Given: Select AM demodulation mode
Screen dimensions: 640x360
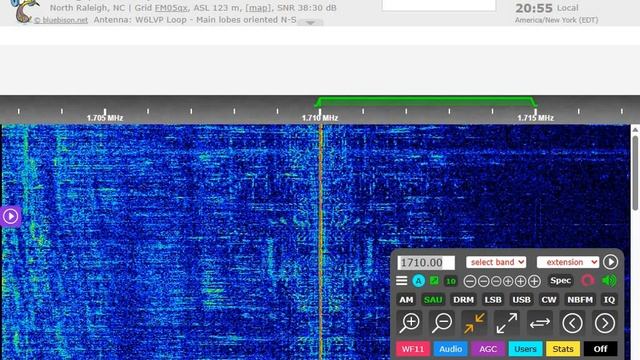Looking at the screenshot, I should coord(406,300).
